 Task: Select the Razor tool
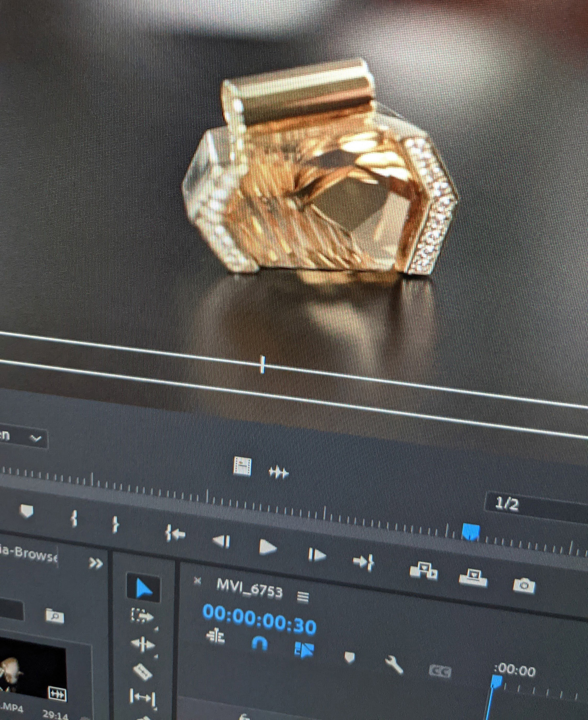point(143,671)
